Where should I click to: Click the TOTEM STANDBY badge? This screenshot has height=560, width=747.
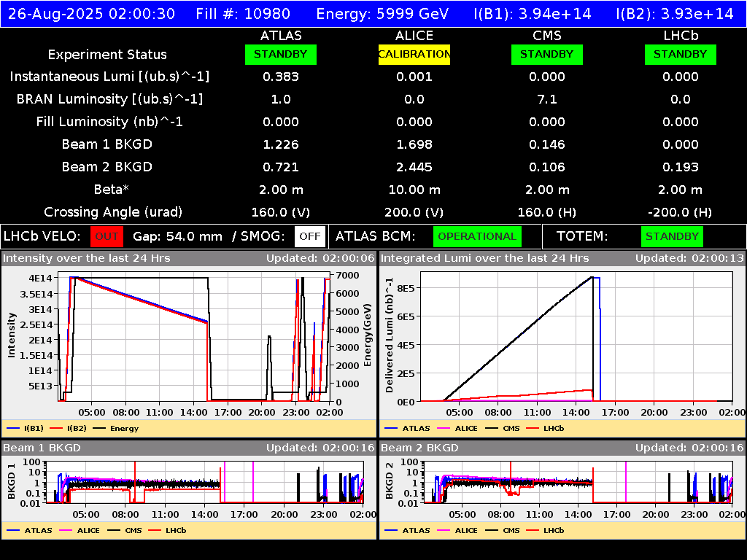point(672,237)
